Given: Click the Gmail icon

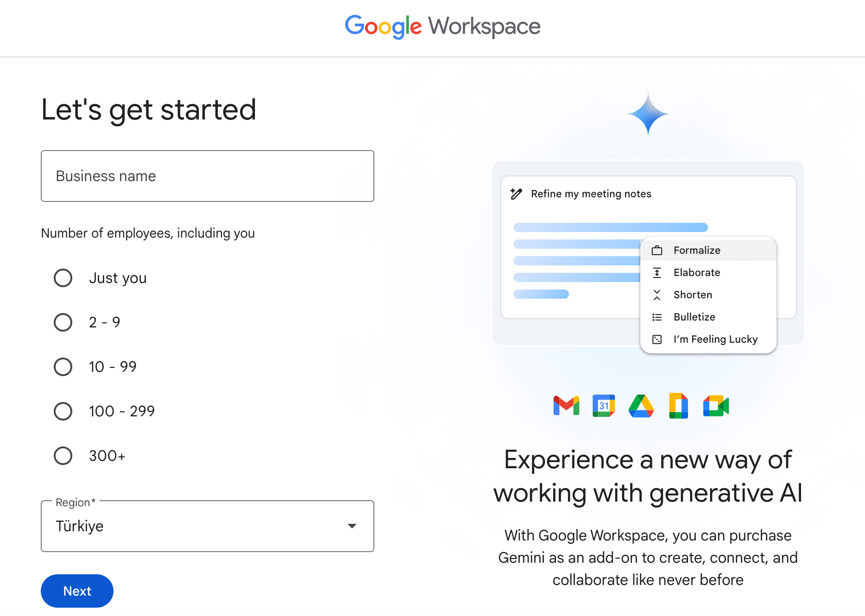Looking at the screenshot, I should point(566,406).
